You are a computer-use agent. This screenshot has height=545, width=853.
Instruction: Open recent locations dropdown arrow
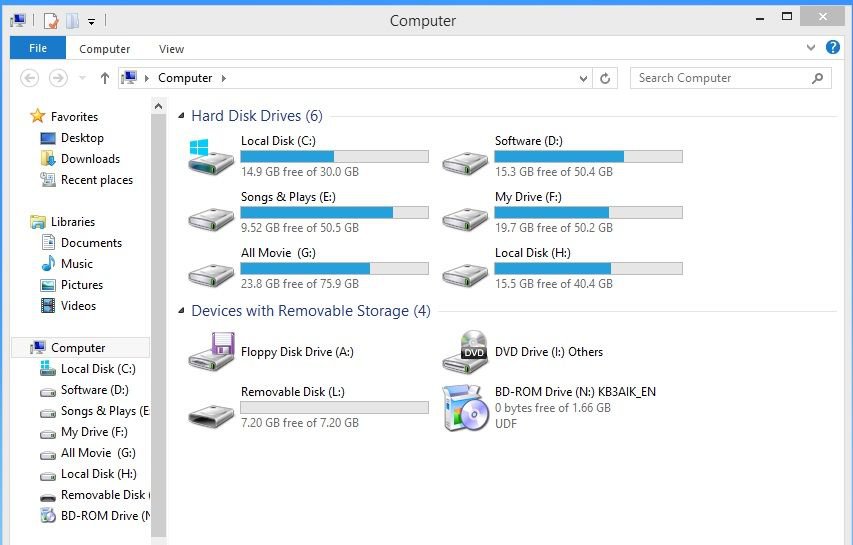click(82, 78)
